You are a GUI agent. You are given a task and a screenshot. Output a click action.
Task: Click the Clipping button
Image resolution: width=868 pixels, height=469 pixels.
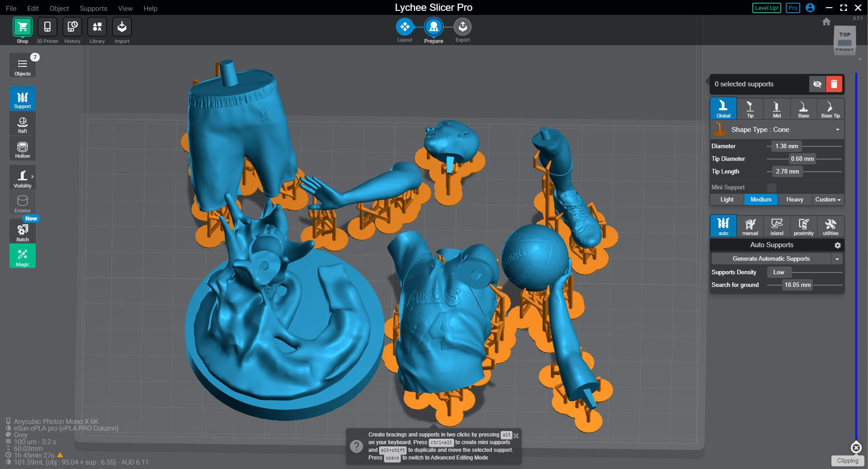tap(847, 461)
